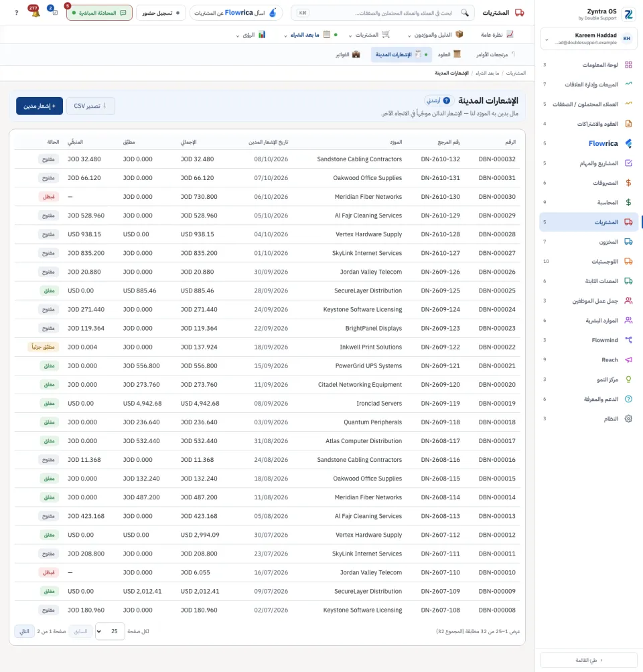
Task: Click the تسجيل حضور check-in button
Action: (161, 13)
